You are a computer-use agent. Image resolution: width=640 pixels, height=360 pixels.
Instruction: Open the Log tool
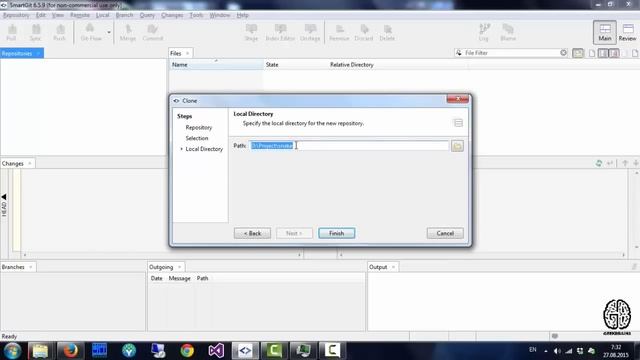pos(484,32)
